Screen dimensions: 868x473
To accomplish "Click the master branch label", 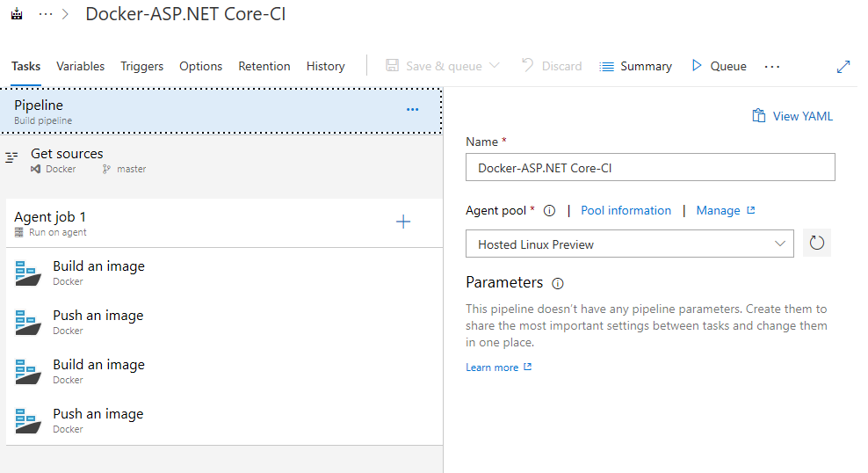I will pos(131,169).
